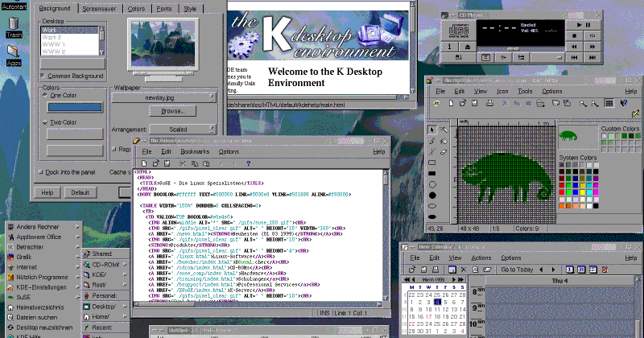Viewport: 644px width, 338px height.
Task: Click the help question mark in text editor toolbar
Action: (248, 163)
